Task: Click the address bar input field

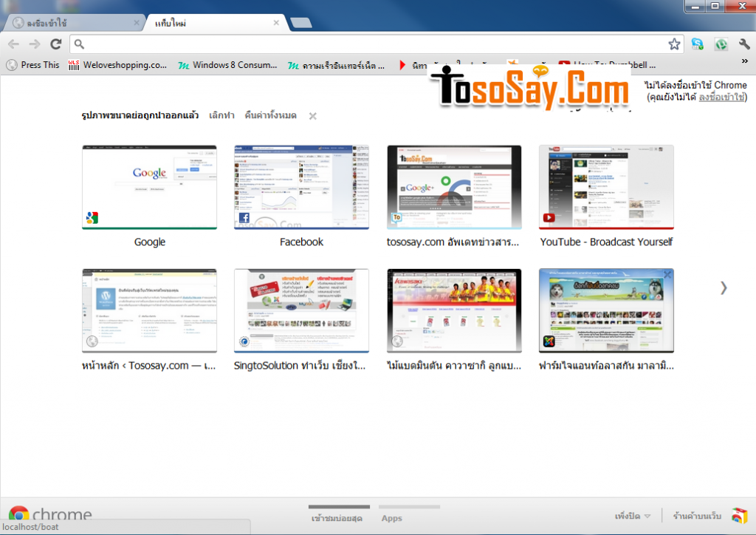Action: pos(377,44)
